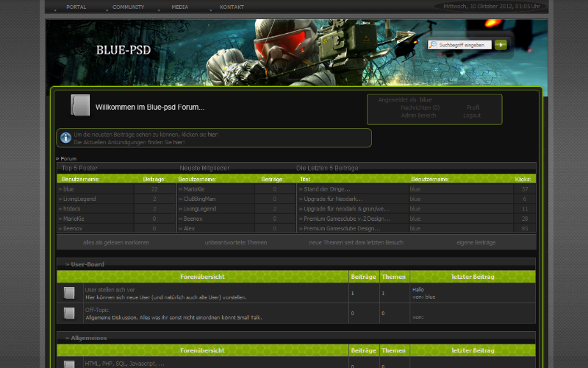Open newest member 'Beenox'
This screenshot has width=588, height=368.
pyautogui.click(x=193, y=219)
